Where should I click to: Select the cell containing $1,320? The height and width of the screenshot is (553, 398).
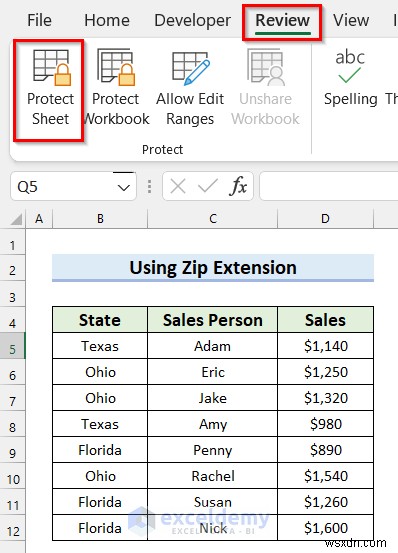[x=325, y=398]
